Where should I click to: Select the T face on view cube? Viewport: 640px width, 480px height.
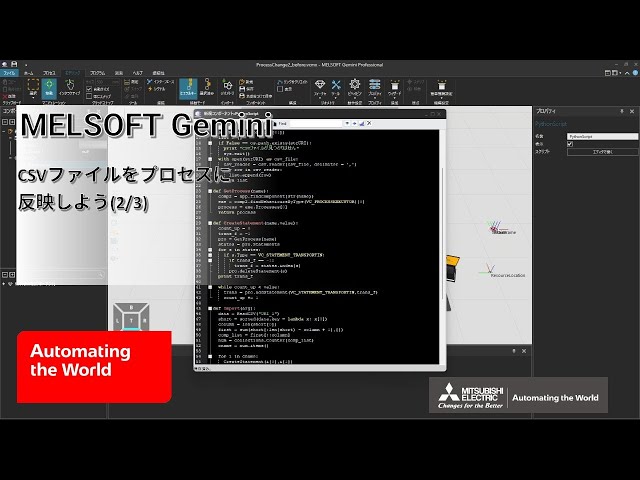coord(131,321)
